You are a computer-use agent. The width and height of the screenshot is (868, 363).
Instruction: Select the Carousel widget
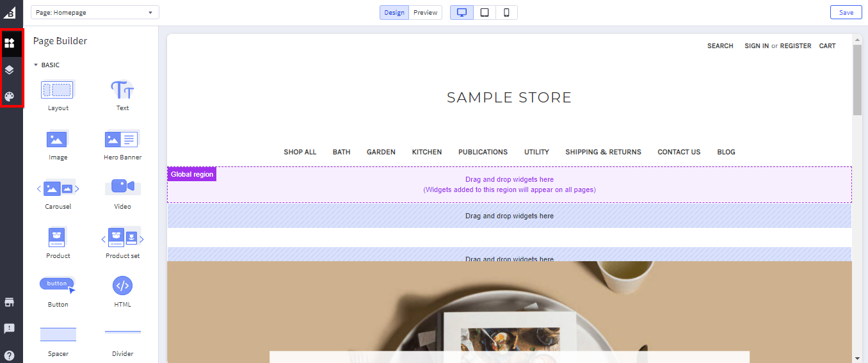pyautogui.click(x=58, y=194)
